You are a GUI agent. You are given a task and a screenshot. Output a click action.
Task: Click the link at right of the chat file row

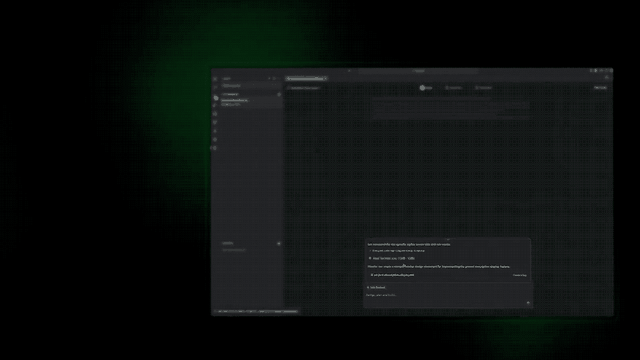pyautogui.click(x=520, y=275)
